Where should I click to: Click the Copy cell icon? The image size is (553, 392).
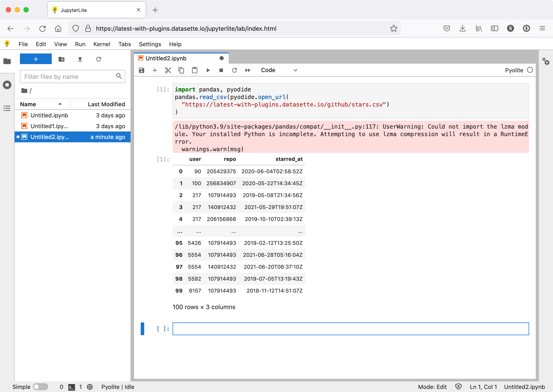point(181,70)
